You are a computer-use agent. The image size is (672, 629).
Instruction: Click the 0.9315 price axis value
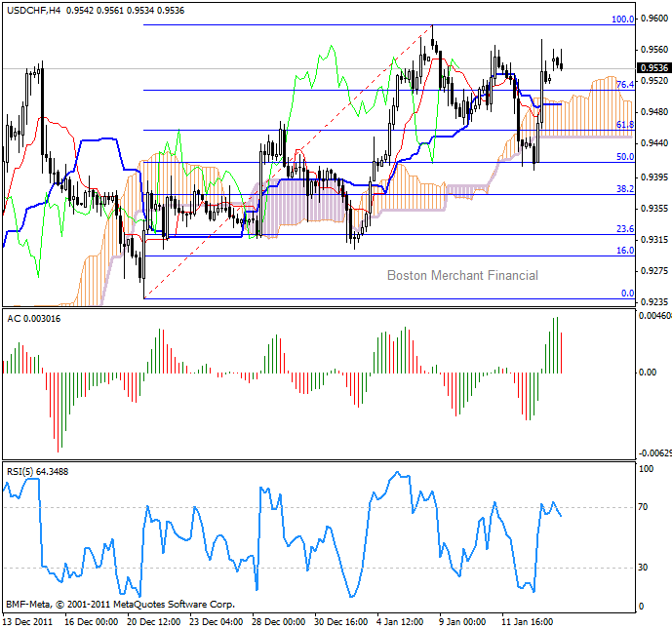[654, 240]
